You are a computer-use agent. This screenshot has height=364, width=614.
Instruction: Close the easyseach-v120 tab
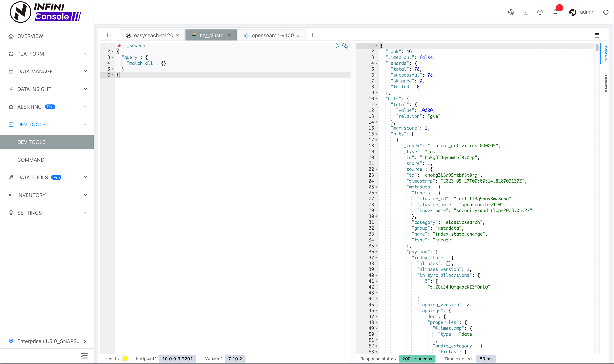pyautogui.click(x=177, y=36)
